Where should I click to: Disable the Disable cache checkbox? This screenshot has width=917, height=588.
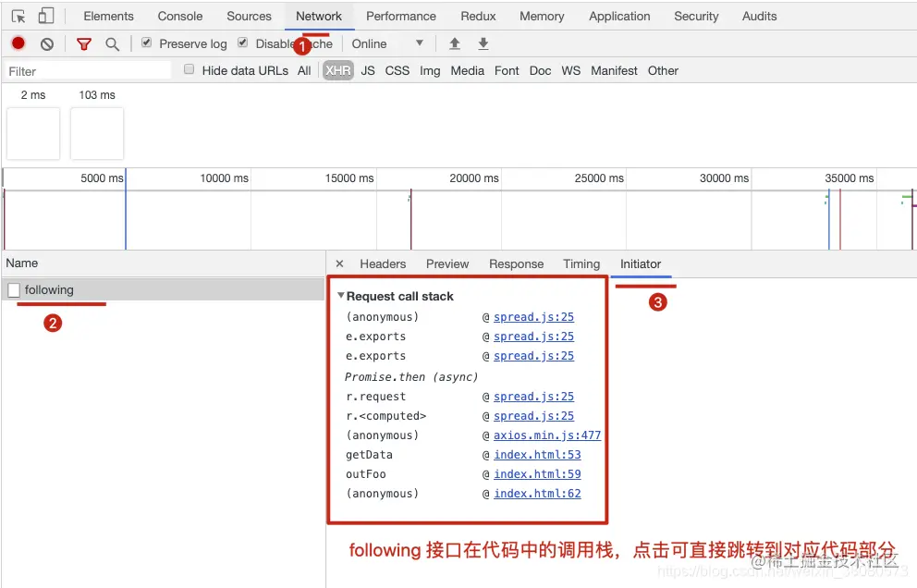pyautogui.click(x=242, y=43)
